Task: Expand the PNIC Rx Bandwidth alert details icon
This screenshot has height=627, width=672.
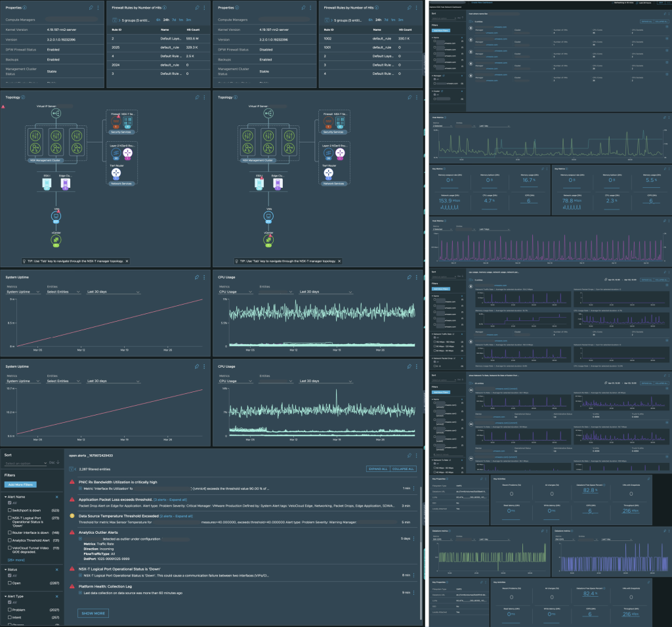Action: 81,489
